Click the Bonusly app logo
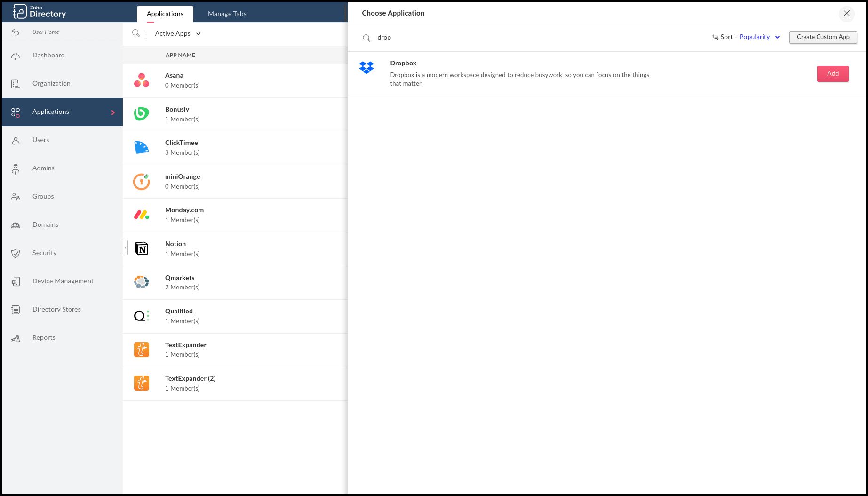The height and width of the screenshot is (496, 868). [142, 114]
